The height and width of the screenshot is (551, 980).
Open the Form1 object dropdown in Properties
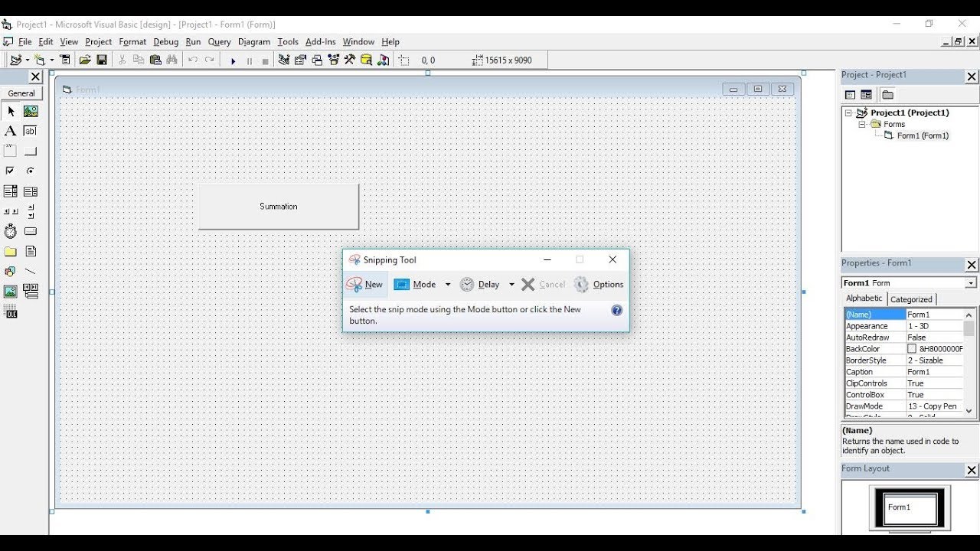click(x=971, y=283)
